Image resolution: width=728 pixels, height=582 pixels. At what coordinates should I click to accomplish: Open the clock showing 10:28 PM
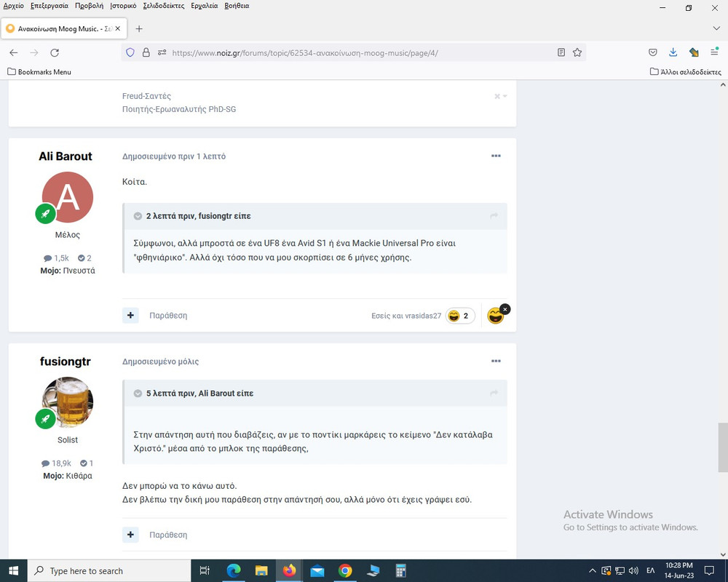pos(678,571)
